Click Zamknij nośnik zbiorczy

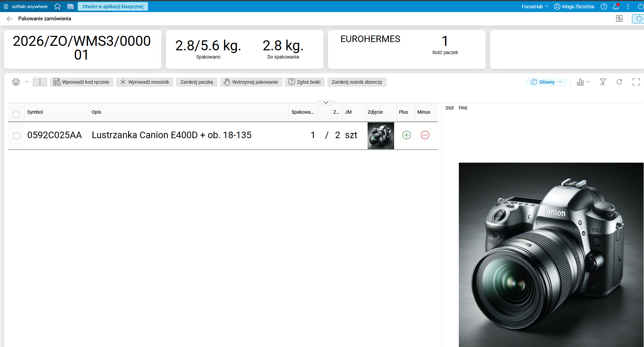(357, 82)
